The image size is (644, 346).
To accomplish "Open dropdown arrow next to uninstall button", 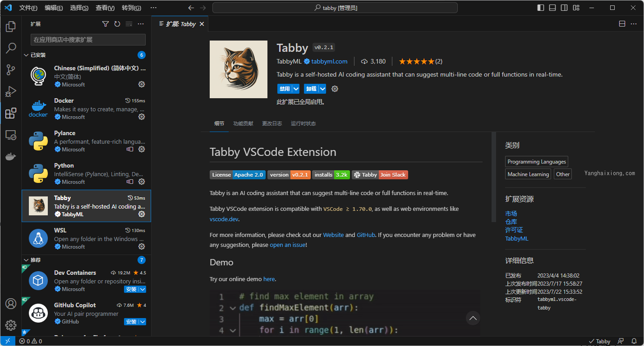I will click(x=322, y=89).
